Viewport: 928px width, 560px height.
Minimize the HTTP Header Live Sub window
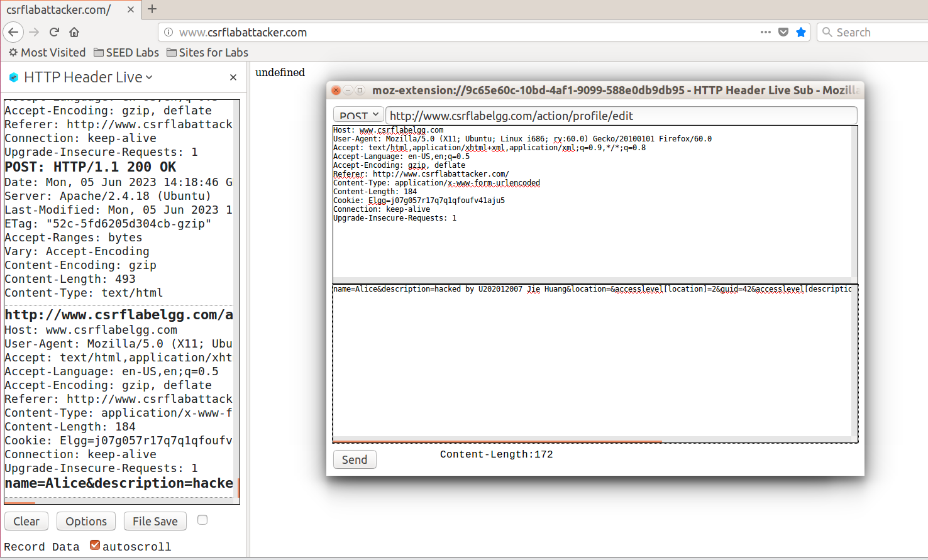click(x=348, y=91)
